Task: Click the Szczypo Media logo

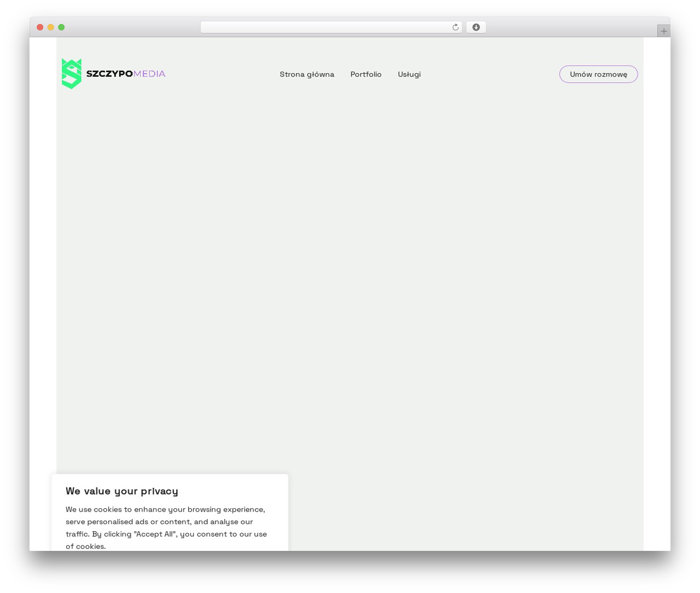Action: coord(114,74)
